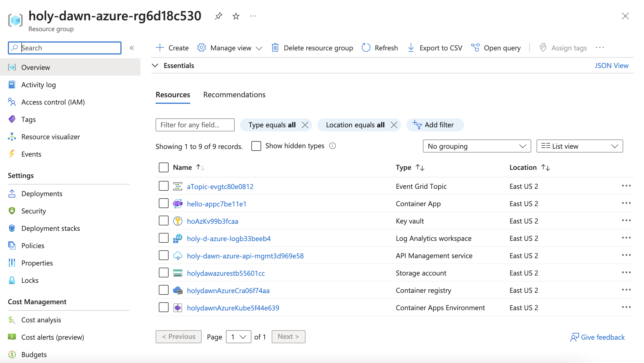Click the Container App icon for hello-appc7be11e1

(x=177, y=204)
